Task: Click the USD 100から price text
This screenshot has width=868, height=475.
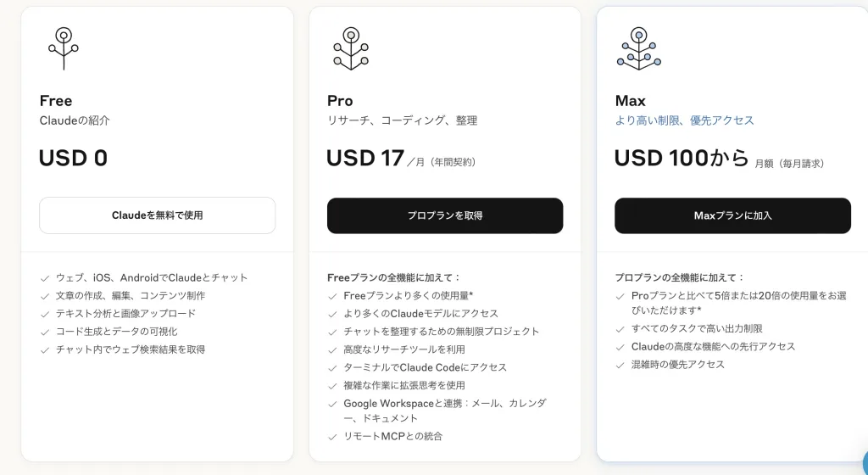Action: point(682,158)
